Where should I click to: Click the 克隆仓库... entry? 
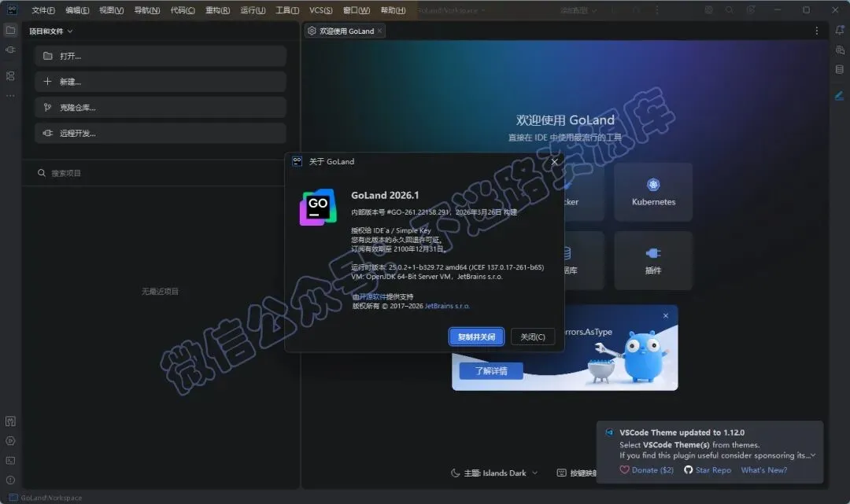[x=161, y=107]
